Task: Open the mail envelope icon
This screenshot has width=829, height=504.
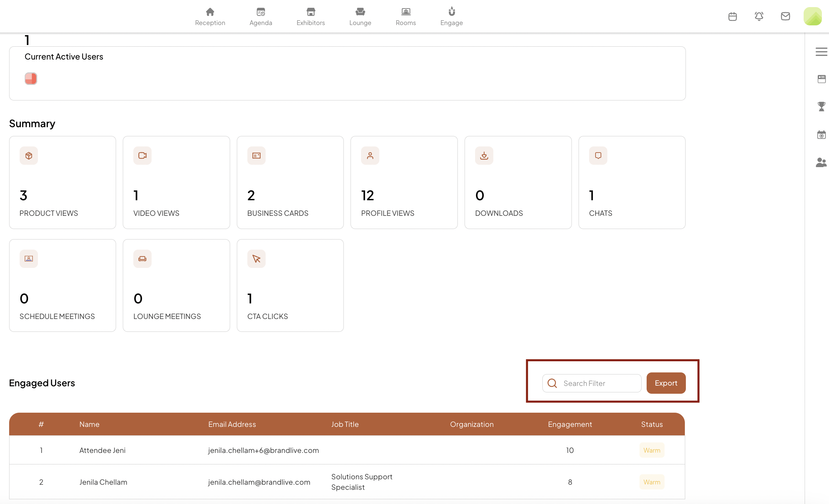Action: pyautogui.click(x=785, y=16)
